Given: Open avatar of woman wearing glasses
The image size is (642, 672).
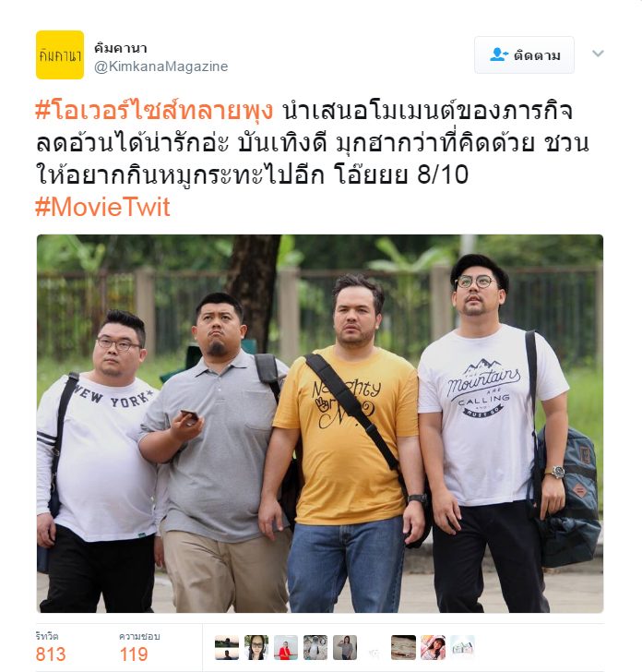Looking at the screenshot, I should [256, 647].
